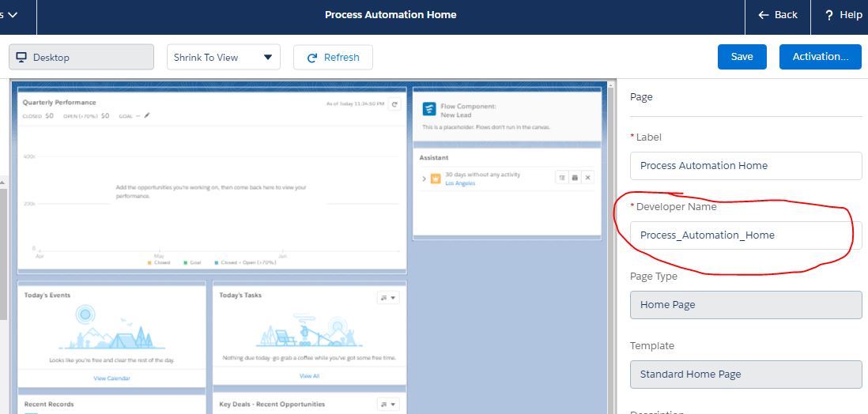Click the Refresh button in the toolbar

point(333,57)
